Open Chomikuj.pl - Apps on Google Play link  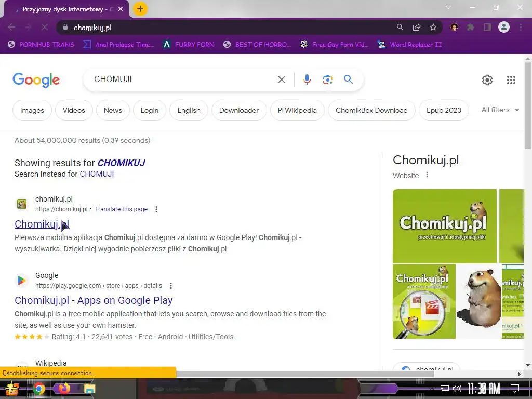[x=94, y=300]
